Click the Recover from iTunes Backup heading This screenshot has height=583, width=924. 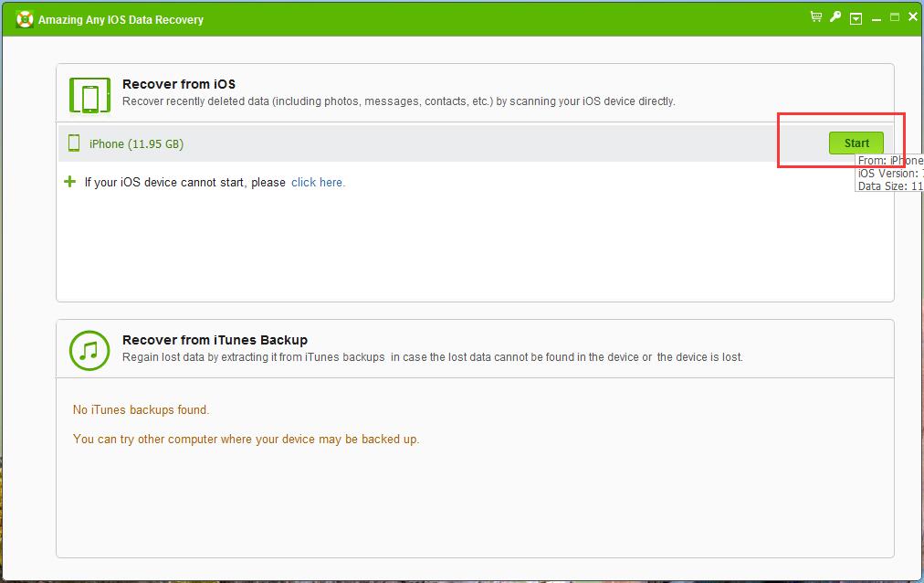[x=215, y=340]
